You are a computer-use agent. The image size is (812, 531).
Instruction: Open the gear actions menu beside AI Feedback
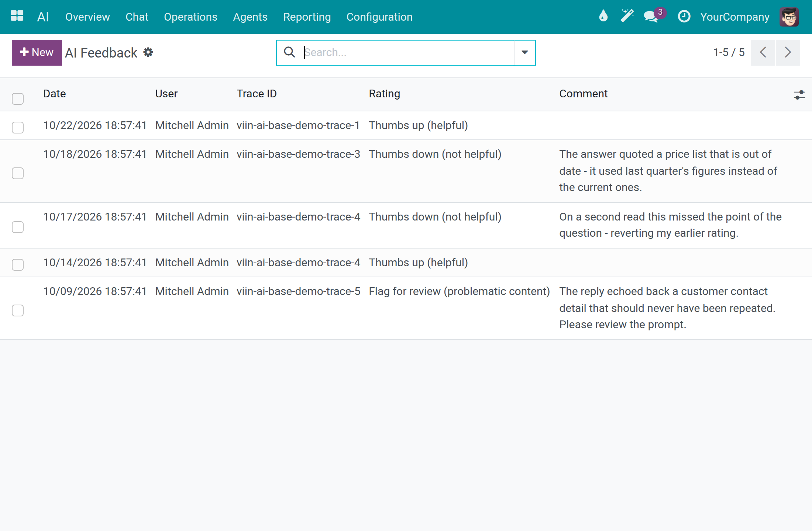pos(148,52)
